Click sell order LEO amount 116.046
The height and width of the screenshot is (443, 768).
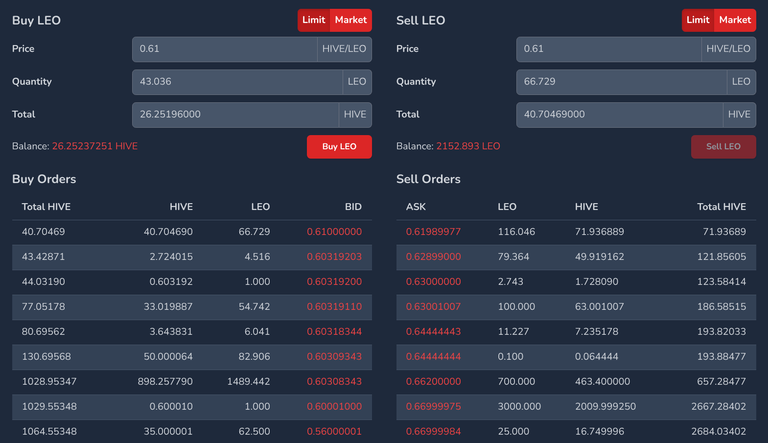click(x=516, y=232)
